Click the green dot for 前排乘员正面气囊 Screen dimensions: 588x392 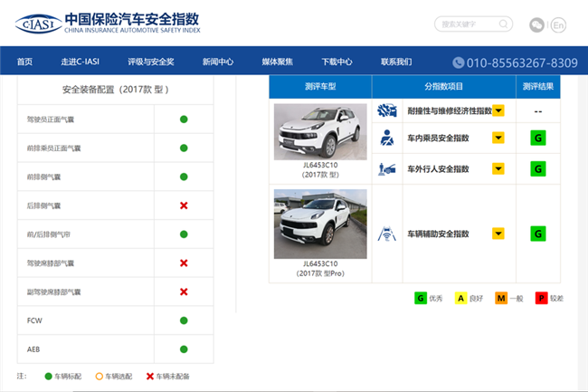[184, 148]
